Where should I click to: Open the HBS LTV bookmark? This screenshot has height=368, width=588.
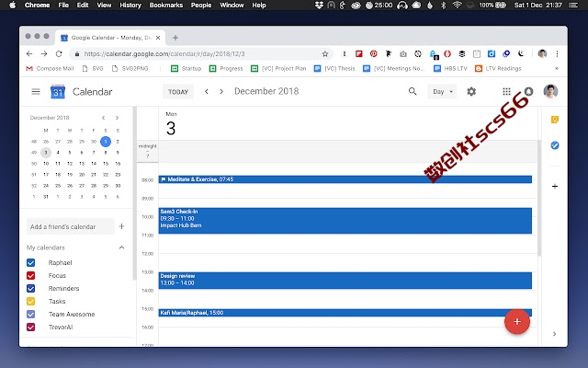[450, 69]
